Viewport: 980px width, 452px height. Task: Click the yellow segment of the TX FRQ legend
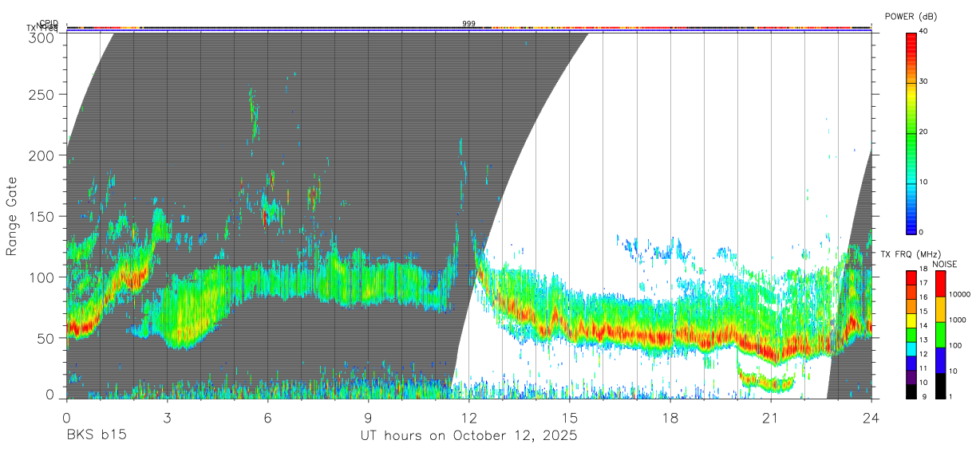pyautogui.click(x=911, y=321)
